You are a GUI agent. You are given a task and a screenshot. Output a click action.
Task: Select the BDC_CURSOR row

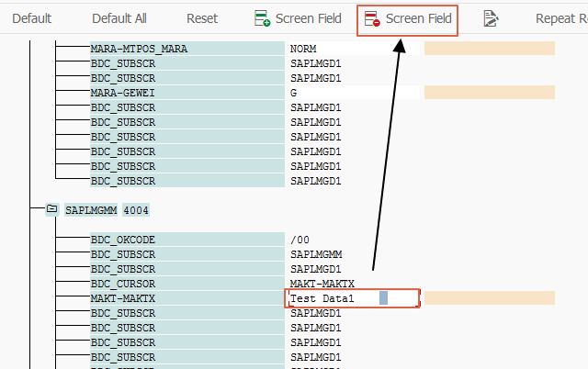coord(187,284)
